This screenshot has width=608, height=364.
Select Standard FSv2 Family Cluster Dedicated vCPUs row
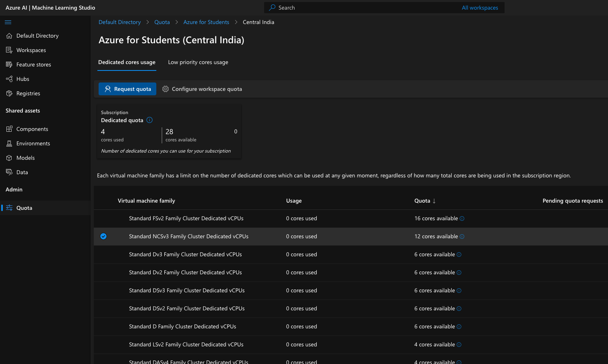[x=351, y=219]
